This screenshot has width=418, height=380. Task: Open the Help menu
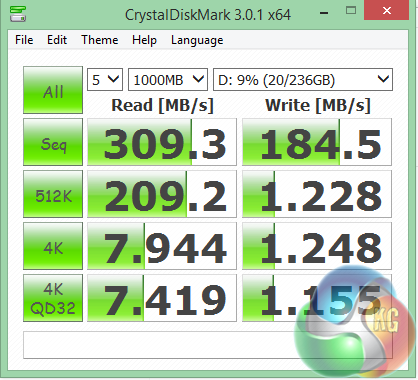point(144,40)
